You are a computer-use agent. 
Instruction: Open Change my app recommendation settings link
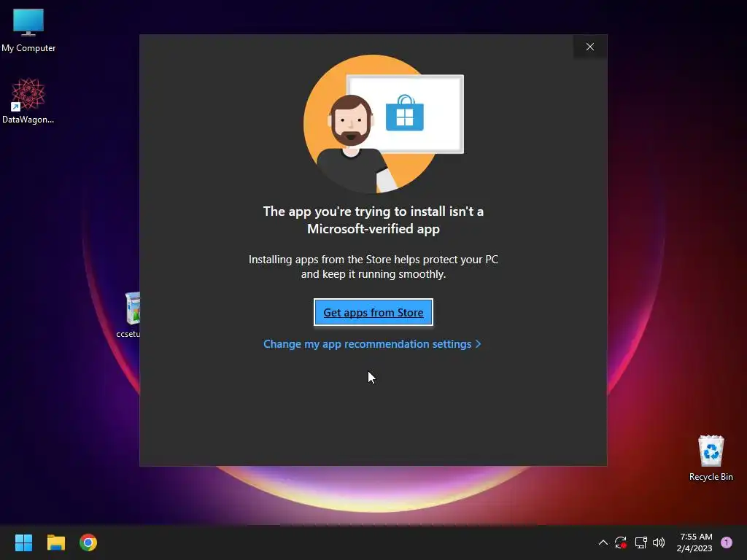(372, 344)
